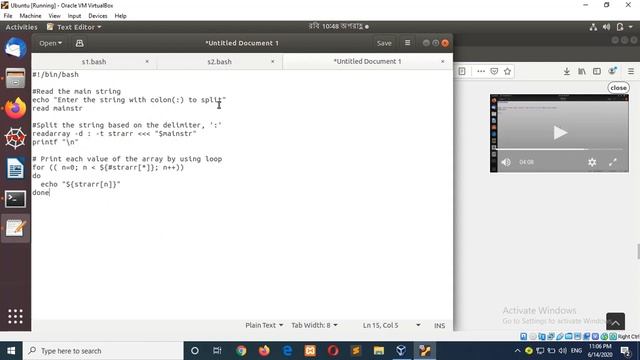Switch to s1.bash tab

pyautogui.click(x=94, y=62)
